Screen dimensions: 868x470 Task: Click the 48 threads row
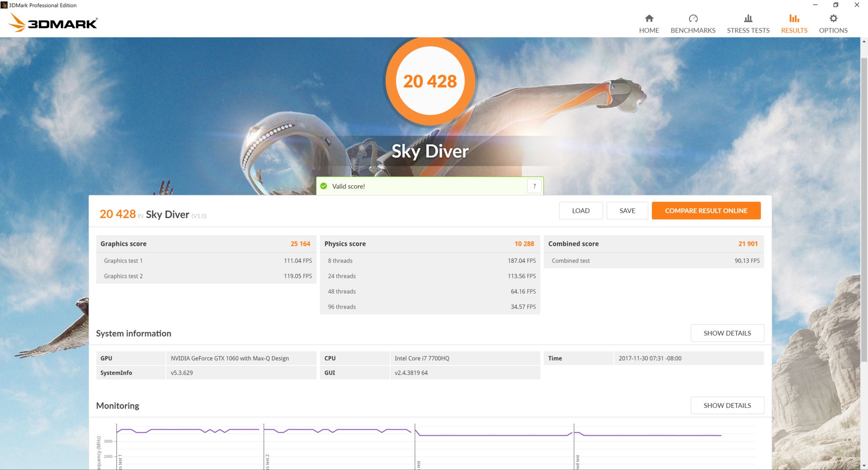click(430, 291)
